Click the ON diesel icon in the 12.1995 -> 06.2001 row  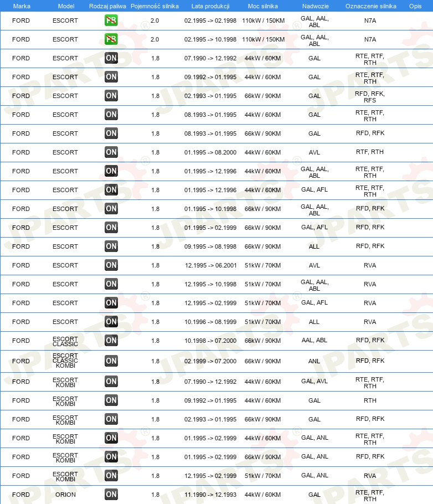click(x=111, y=265)
